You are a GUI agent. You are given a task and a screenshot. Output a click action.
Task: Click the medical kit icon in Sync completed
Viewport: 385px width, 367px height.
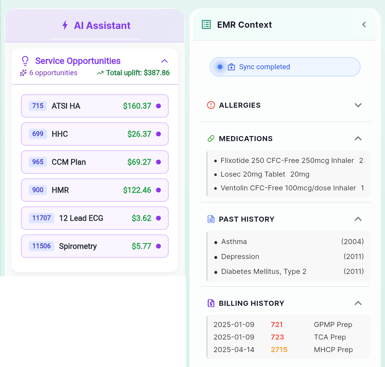(x=231, y=67)
